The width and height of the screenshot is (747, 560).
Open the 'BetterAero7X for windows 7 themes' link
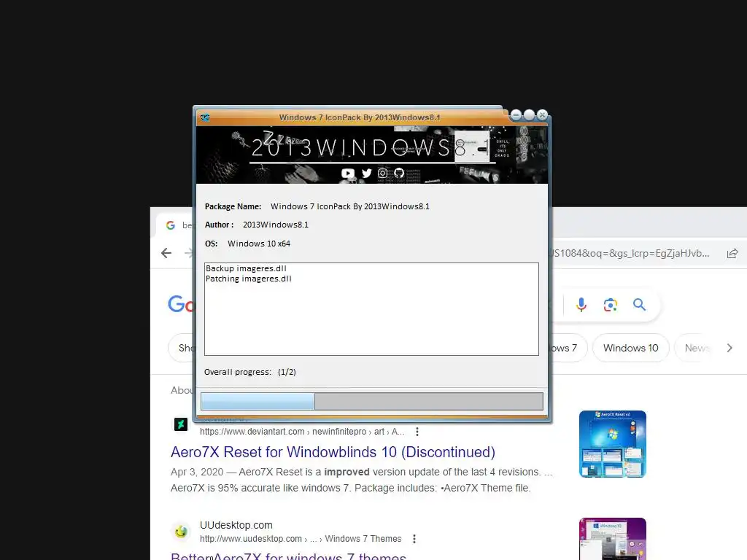click(288, 555)
